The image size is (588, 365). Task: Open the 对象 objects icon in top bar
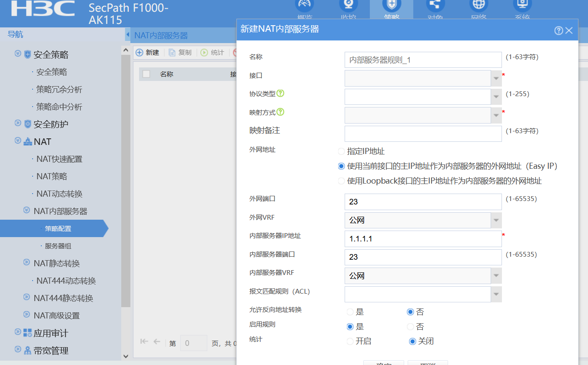(435, 4)
